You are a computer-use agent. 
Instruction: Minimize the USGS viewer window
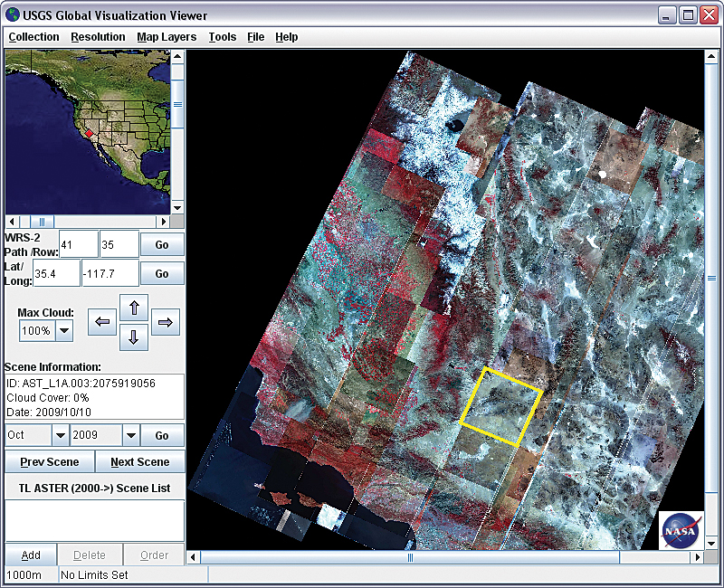666,15
